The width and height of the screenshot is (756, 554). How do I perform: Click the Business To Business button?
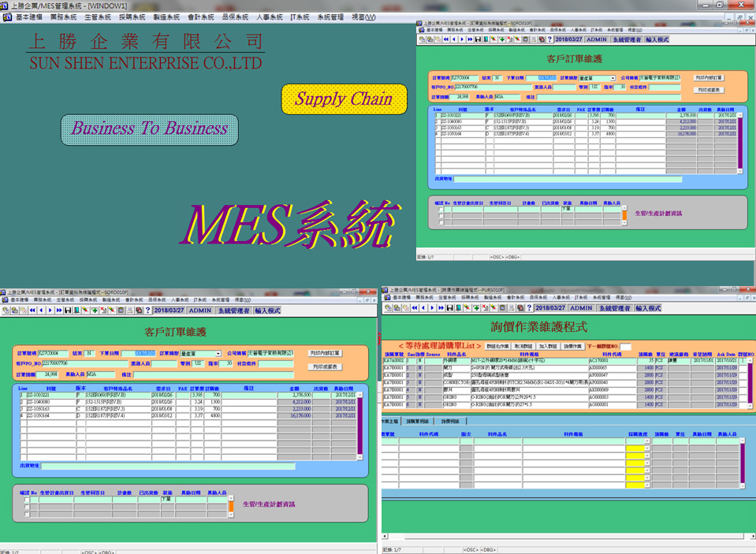(x=150, y=130)
